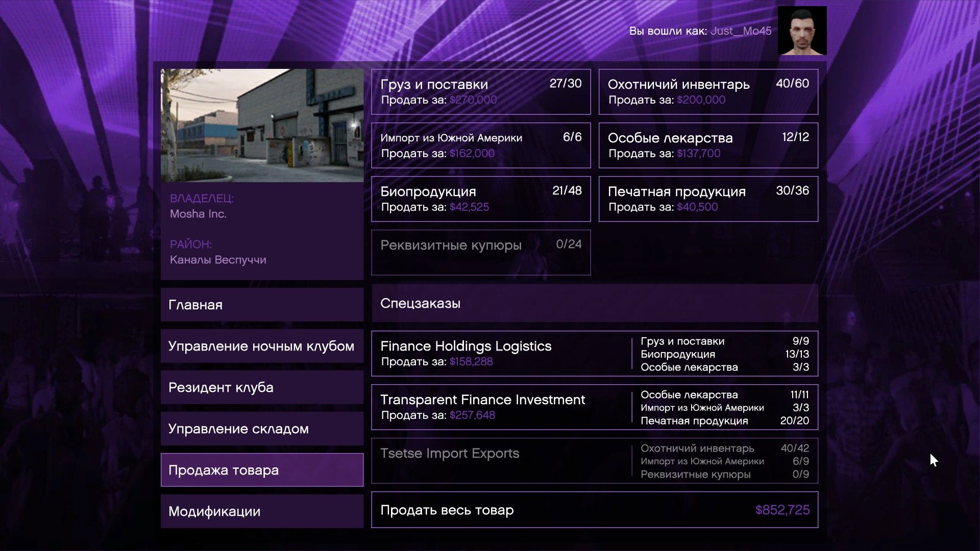This screenshot has width=980, height=551.
Task: Go to Управление складом page
Action: [262, 429]
